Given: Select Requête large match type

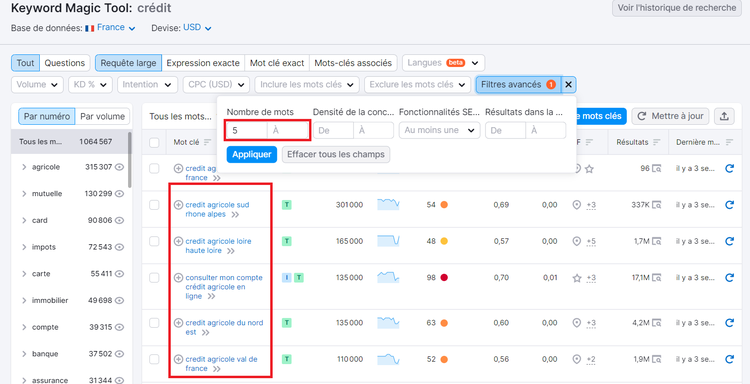Looking at the screenshot, I should (x=128, y=63).
